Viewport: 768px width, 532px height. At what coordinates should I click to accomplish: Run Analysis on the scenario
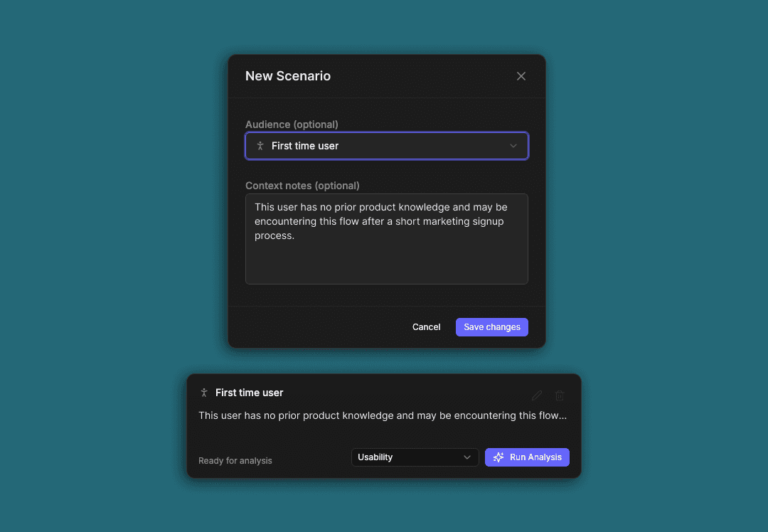527,457
